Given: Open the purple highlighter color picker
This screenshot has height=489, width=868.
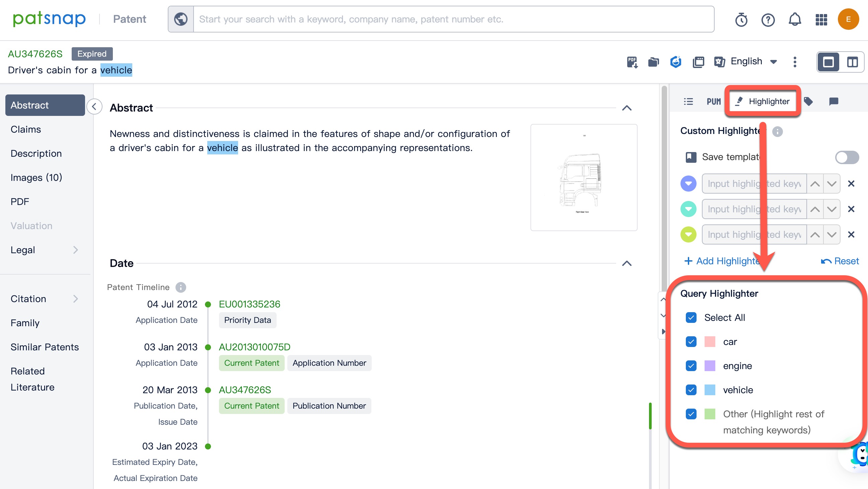Looking at the screenshot, I should tap(688, 184).
